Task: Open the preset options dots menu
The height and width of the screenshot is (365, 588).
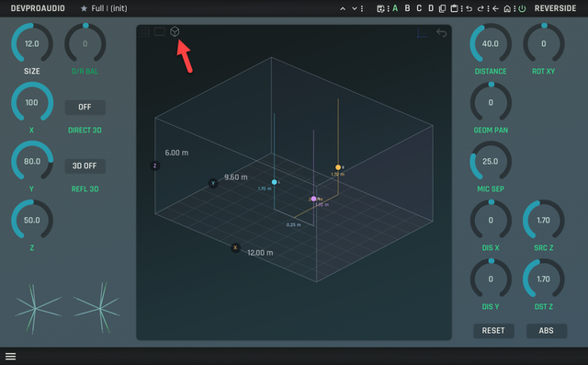Action: (362, 8)
